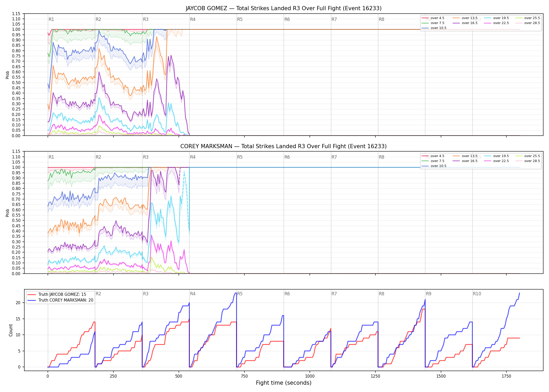
Task: Click the R6 round label in Gomez chart
Action: point(287,19)
